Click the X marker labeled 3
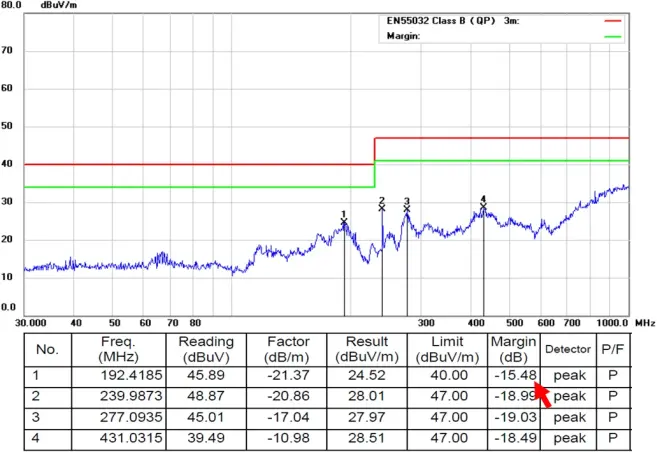The width and height of the screenshot is (660, 452). [x=407, y=208]
